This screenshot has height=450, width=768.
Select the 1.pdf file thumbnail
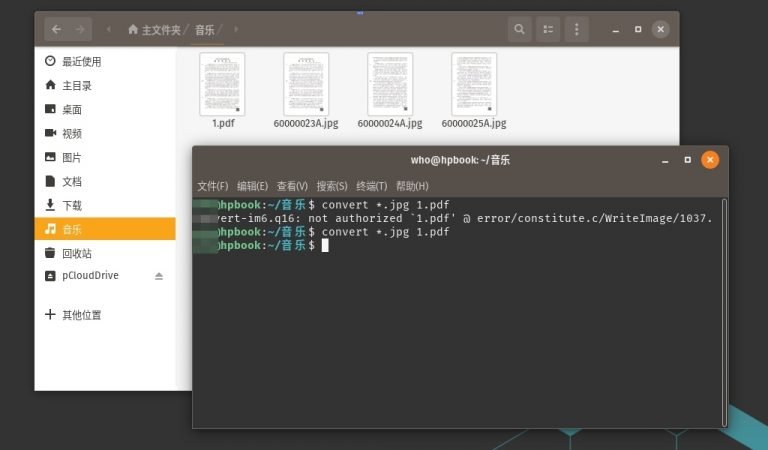click(222, 84)
